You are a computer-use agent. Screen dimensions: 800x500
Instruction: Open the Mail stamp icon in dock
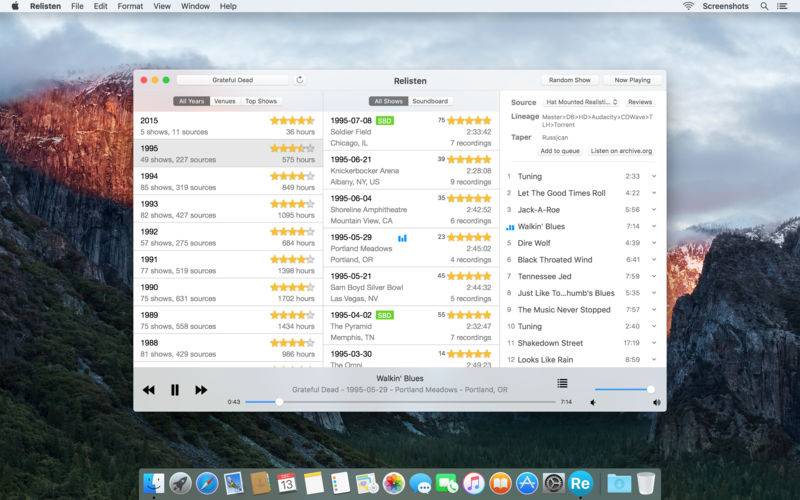(x=234, y=483)
